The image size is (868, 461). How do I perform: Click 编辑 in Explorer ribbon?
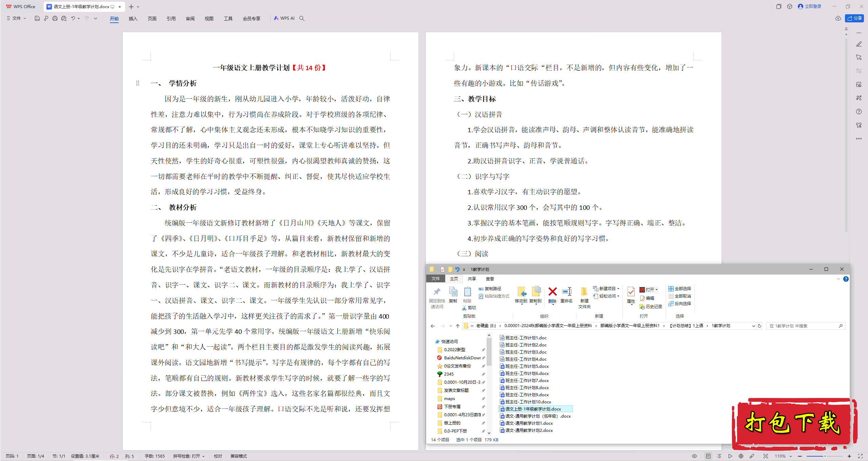647,298
